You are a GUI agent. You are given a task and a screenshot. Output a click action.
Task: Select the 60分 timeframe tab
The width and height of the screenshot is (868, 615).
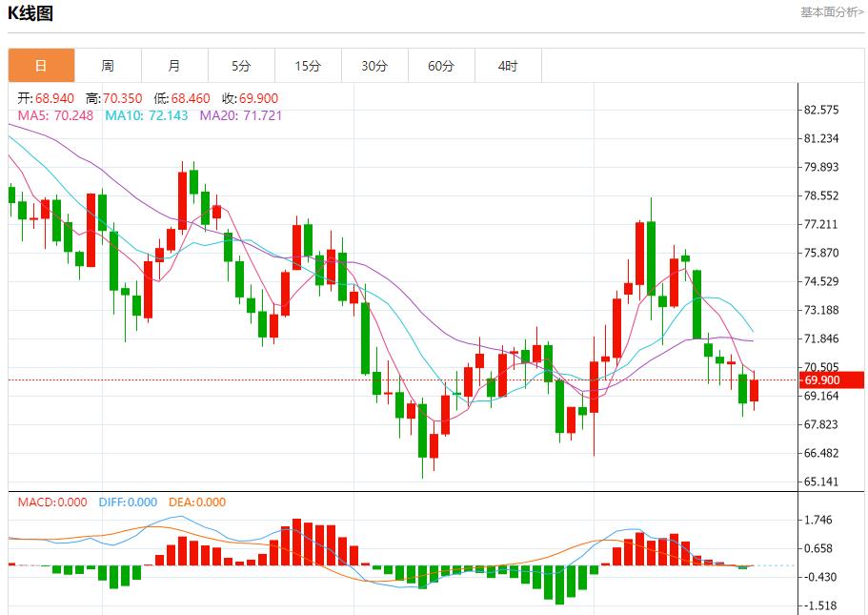pos(441,66)
